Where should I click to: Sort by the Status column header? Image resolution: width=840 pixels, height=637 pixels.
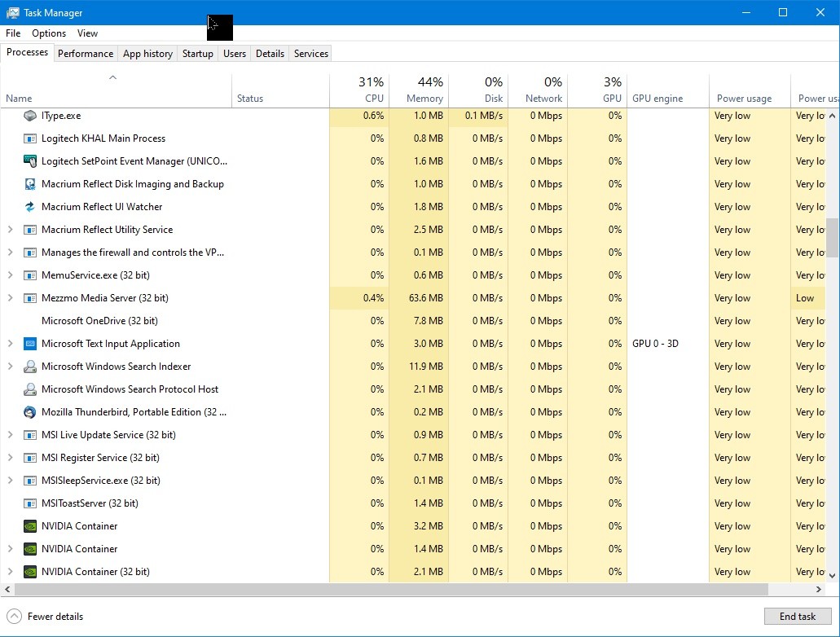pyautogui.click(x=281, y=90)
